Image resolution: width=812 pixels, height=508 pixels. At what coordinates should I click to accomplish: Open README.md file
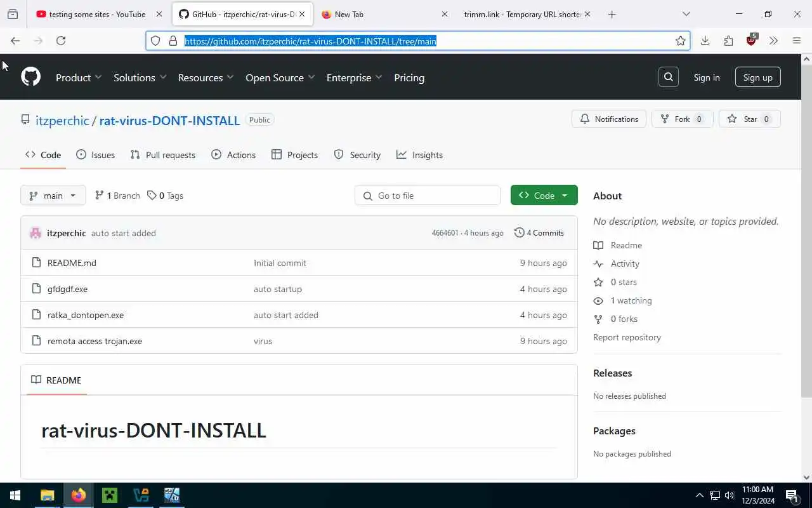(x=72, y=263)
